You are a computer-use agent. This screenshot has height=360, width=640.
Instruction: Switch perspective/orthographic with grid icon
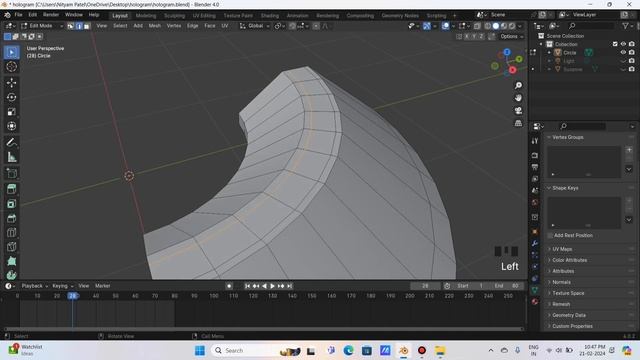(x=518, y=123)
